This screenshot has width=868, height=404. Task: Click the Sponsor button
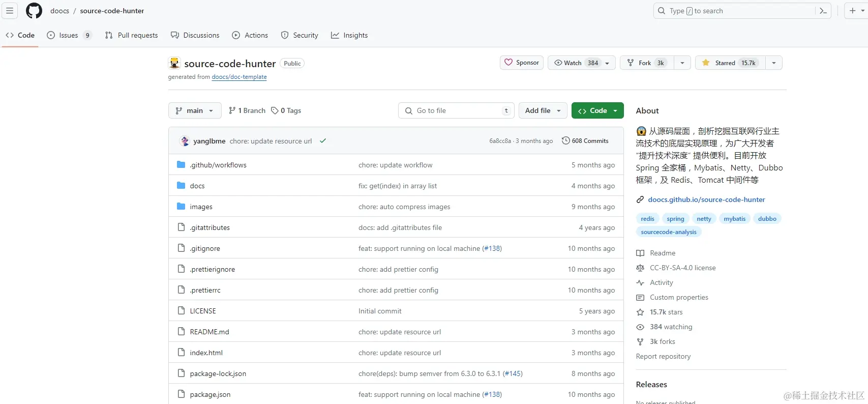[x=522, y=63]
